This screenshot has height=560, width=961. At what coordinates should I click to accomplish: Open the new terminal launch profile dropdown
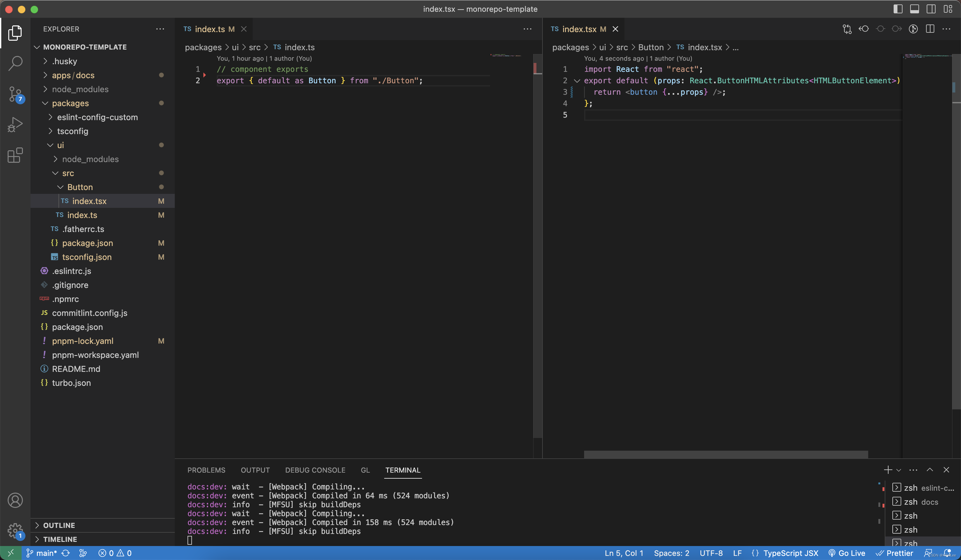coord(898,470)
